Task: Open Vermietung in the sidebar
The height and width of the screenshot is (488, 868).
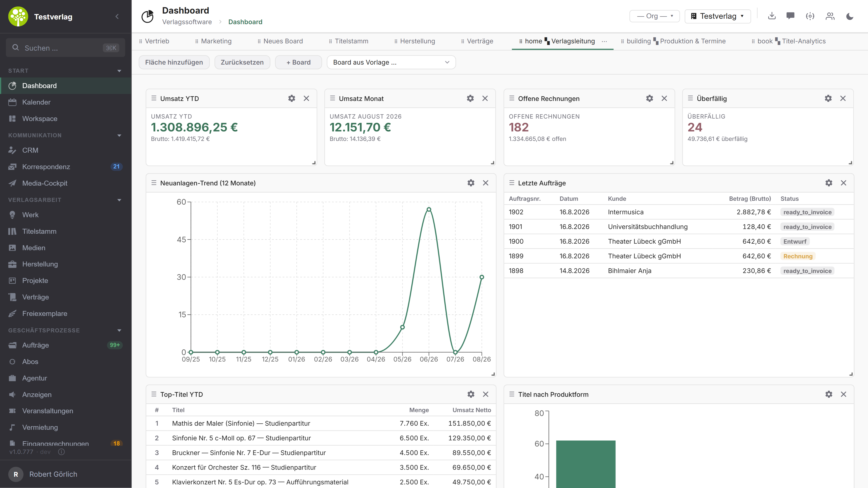Action: tap(66, 427)
